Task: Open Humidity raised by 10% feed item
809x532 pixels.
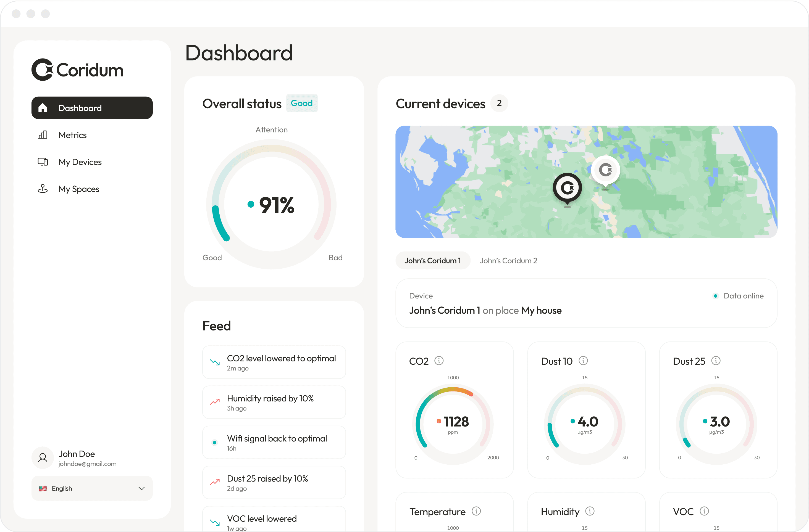Action: 274,402
